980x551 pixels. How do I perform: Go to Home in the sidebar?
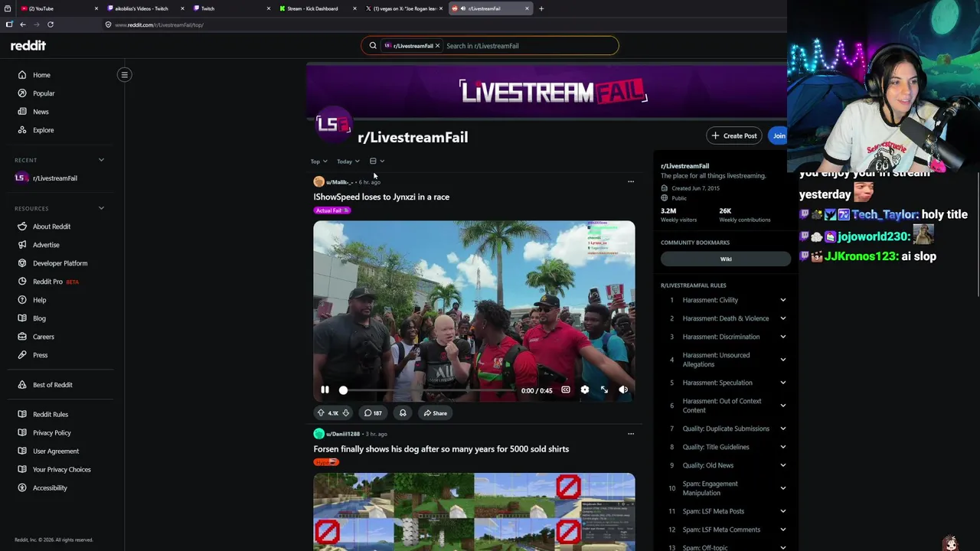(x=41, y=75)
